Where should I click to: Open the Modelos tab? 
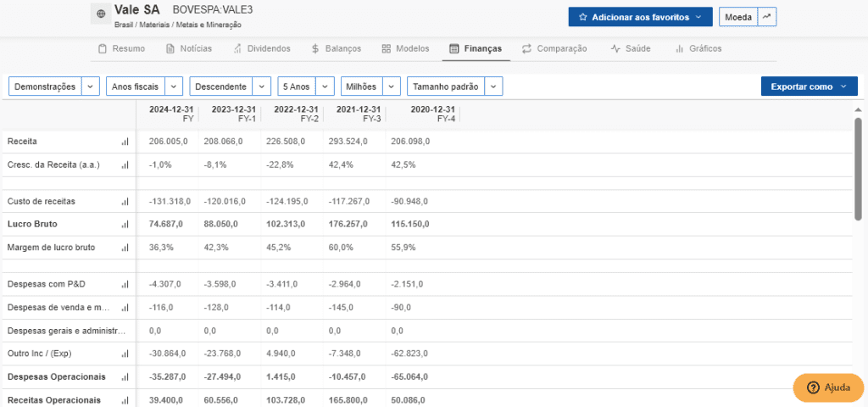point(405,48)
